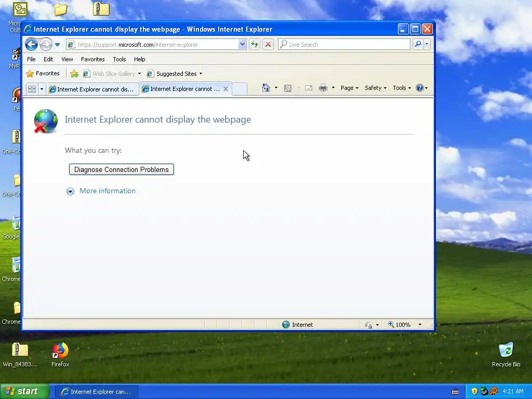Stop loading with the red X icon
This screenshot has height=399, width=532.
pos(268,44)
